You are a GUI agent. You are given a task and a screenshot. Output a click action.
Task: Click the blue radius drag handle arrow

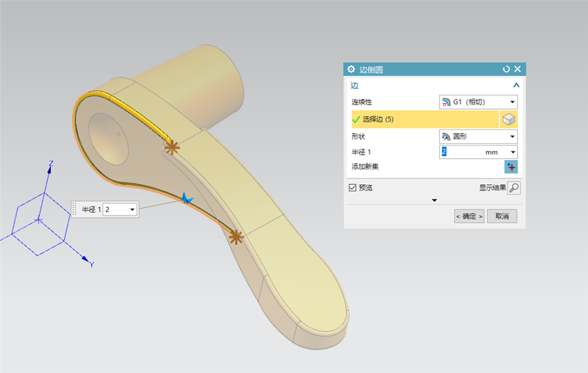click(x=186, y=199)
